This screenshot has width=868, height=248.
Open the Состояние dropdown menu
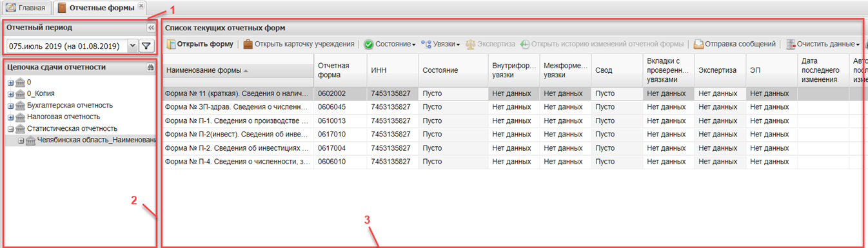coord(390,44)
